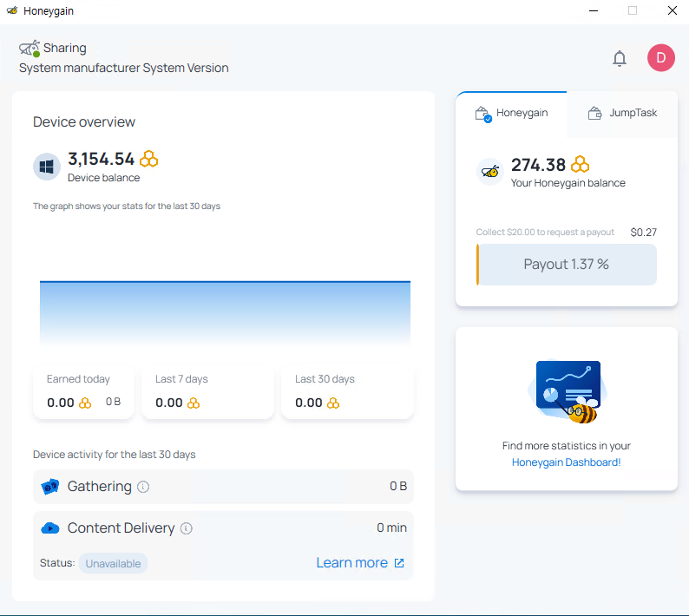Minimize the Honeygain window

[594, 10]
